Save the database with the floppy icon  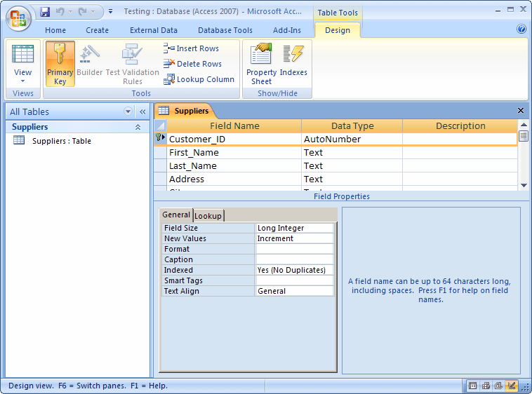point(45,12)
